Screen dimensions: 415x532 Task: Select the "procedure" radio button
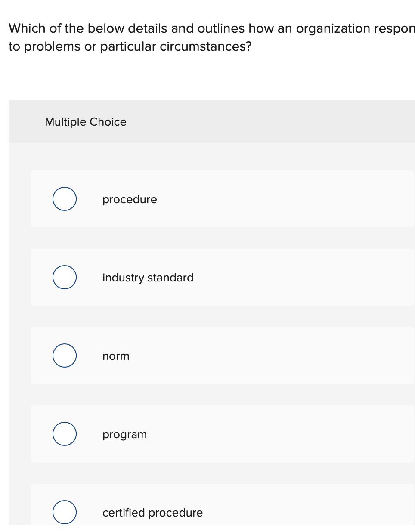[x=65, y=199]
